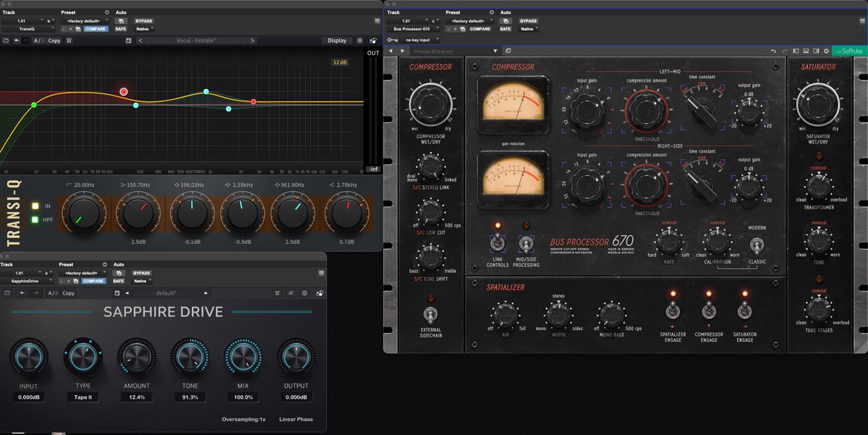This screenshot has width=868, height=435.
Task: Open SapphireDrive plugin selector dropdown
Action: [x=26, y=281]
